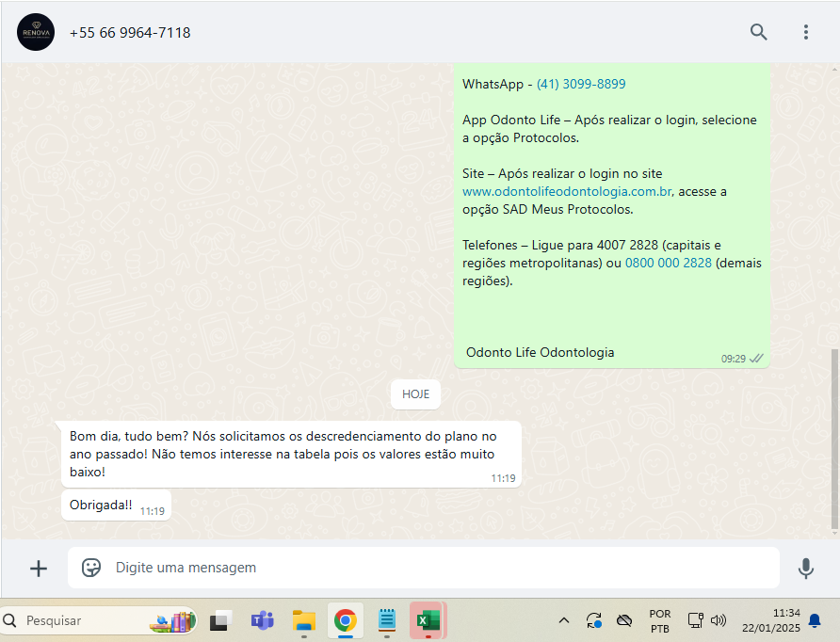Open the chat options menu
Viewport: 840px width, 642px height.
[805, 32]
